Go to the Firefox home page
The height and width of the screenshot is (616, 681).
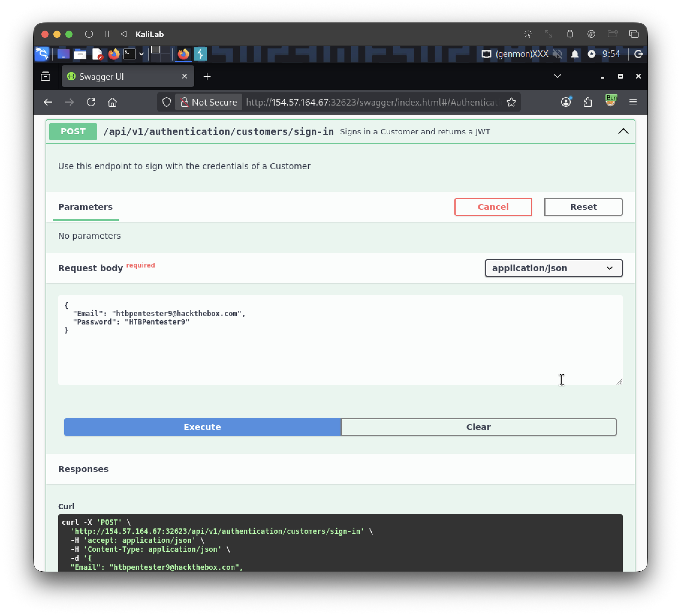click(x=112, y=102)
